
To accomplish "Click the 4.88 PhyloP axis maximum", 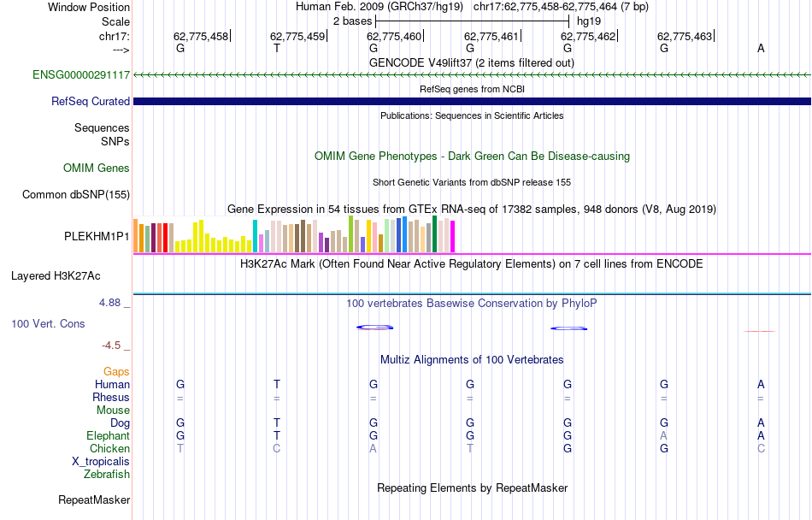I will click(109, 303).
